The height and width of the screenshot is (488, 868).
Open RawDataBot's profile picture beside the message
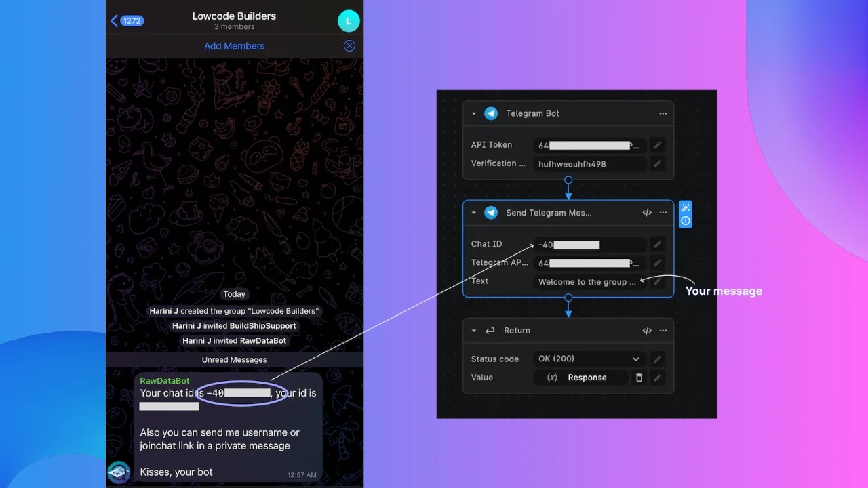[119, 472]
